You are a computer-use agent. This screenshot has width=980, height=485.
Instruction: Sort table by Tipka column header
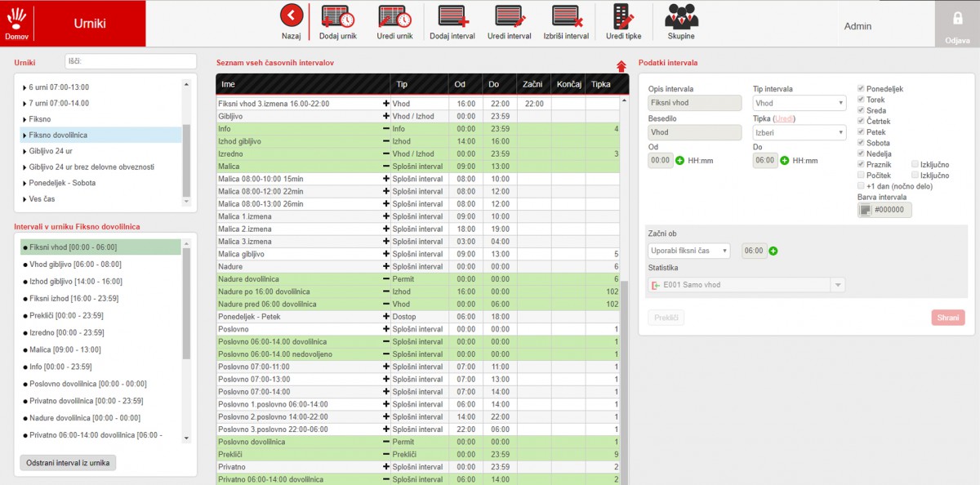coord(603,84)
